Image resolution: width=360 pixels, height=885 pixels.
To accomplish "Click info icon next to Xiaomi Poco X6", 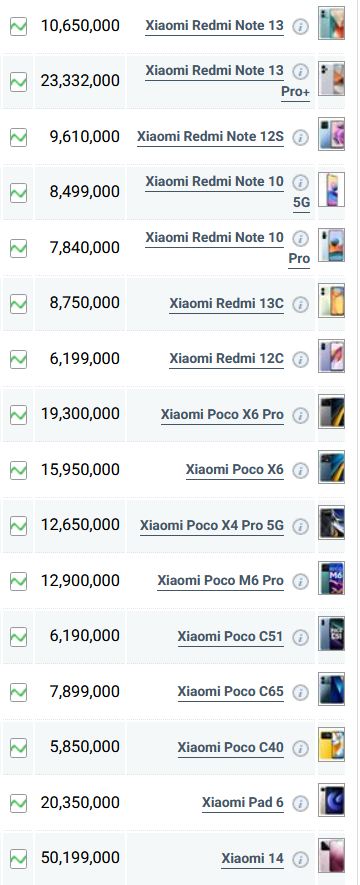I will click(301, 470).
